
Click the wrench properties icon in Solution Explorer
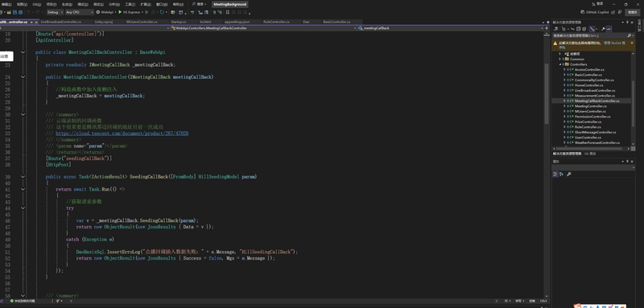(x=603, y=29)
